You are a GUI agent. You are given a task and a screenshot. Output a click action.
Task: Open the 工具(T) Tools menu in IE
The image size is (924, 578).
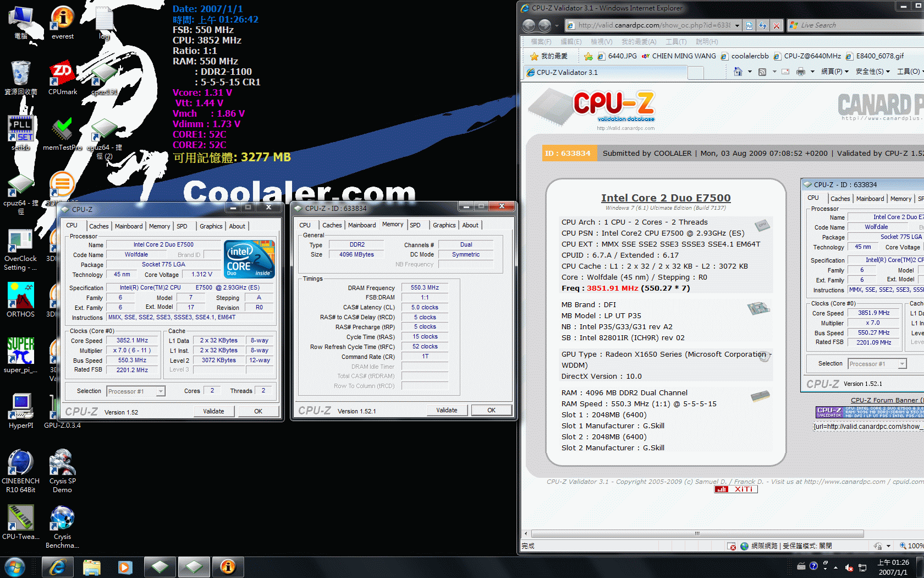[676, 42]
